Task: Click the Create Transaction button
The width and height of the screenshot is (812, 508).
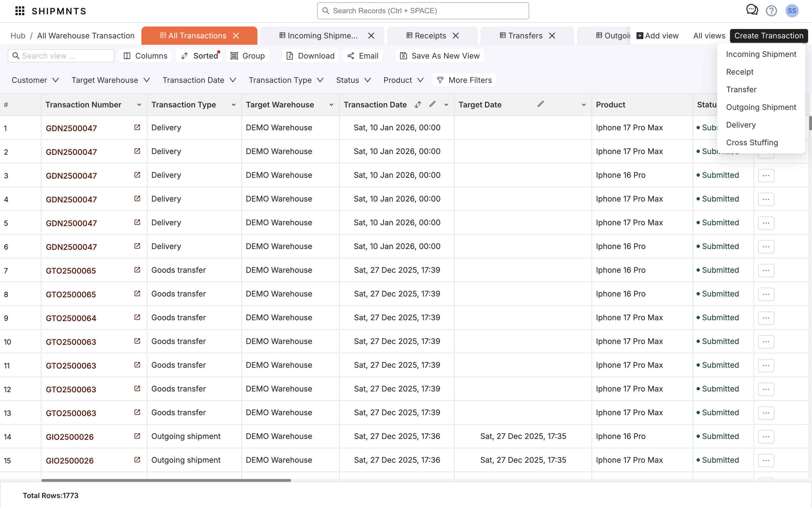Action: 769,36
